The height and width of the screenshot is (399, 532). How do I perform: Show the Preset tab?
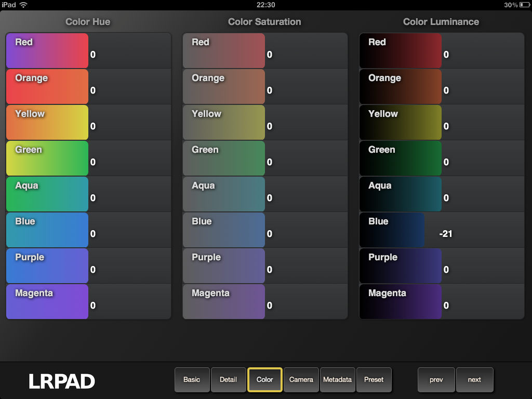pyautogui.click(x=374, y=380)
